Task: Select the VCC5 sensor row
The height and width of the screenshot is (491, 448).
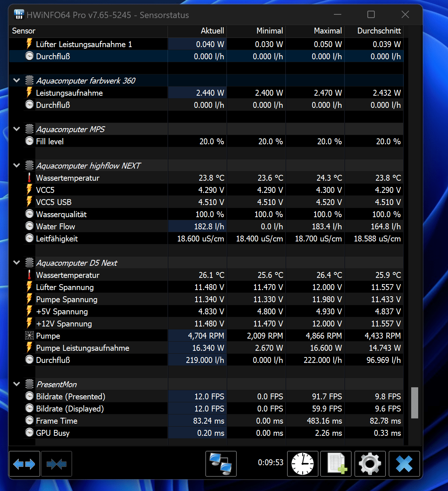Action: click(x=206, y=190)
